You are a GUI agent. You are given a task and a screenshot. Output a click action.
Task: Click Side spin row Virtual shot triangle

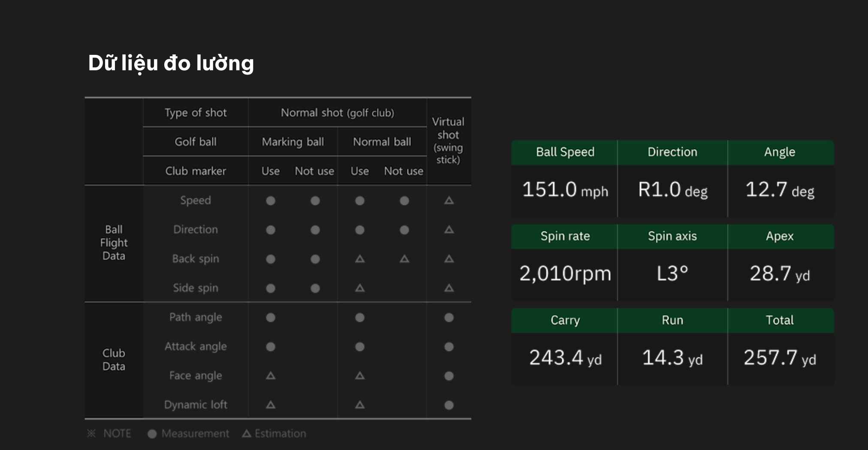point(449,288)
